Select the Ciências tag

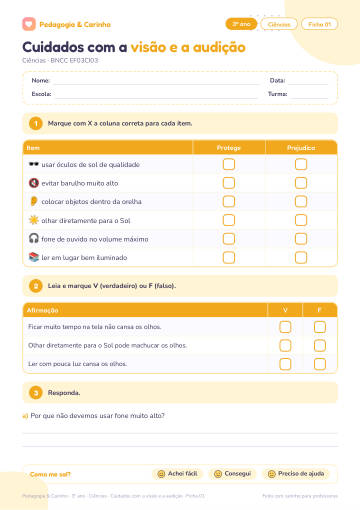[279, 24]
